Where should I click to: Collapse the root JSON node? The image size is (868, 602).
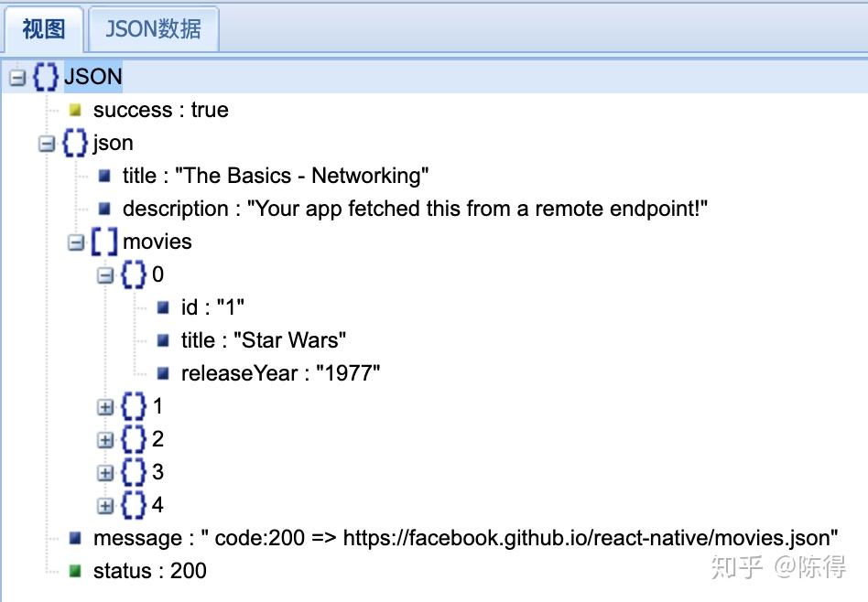[x=17, y=78]
